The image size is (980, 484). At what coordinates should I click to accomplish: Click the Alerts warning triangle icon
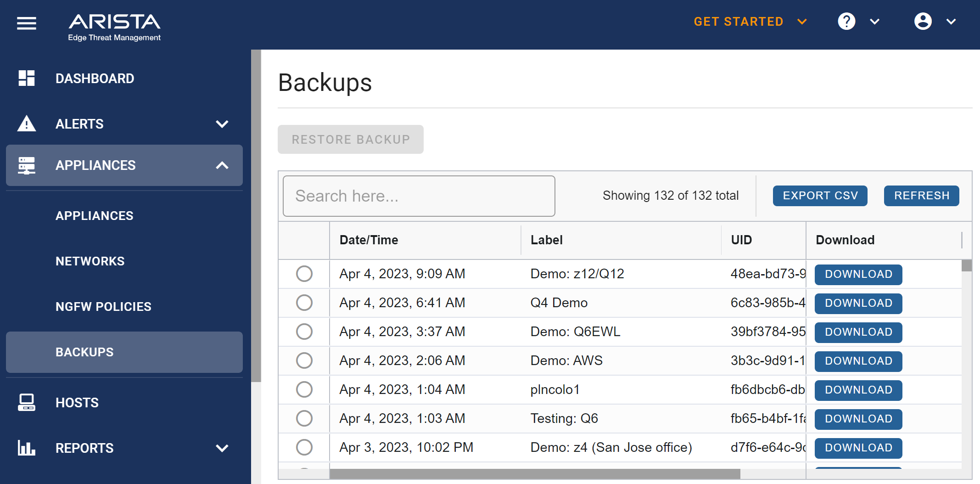(27, 124)
